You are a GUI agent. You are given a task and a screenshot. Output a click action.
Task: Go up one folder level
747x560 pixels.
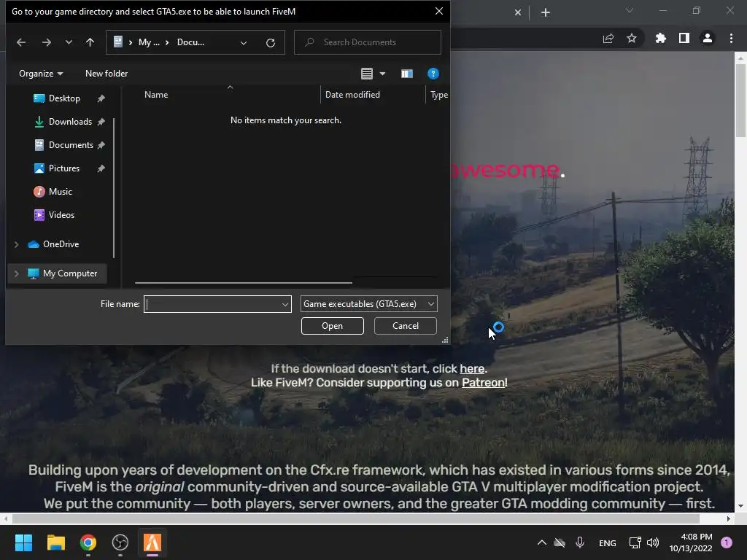click(90, 42)
